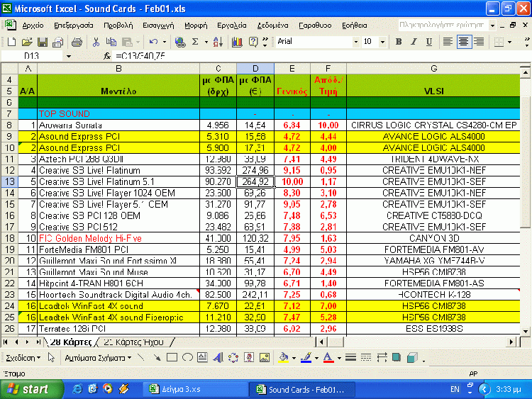Insert a Text Box
532x399 pixels.
pos(203,357)
